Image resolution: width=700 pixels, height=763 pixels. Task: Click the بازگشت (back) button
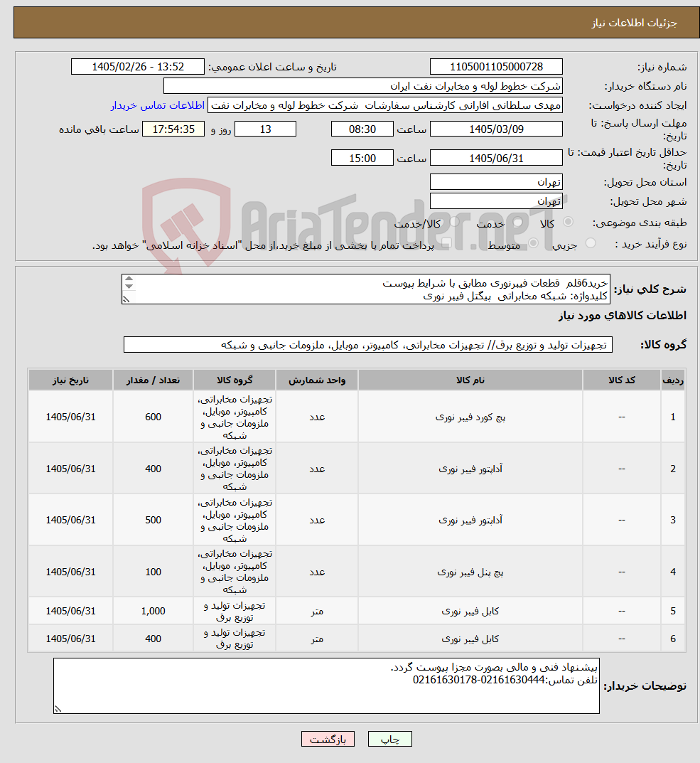click(x=328, y=739)
